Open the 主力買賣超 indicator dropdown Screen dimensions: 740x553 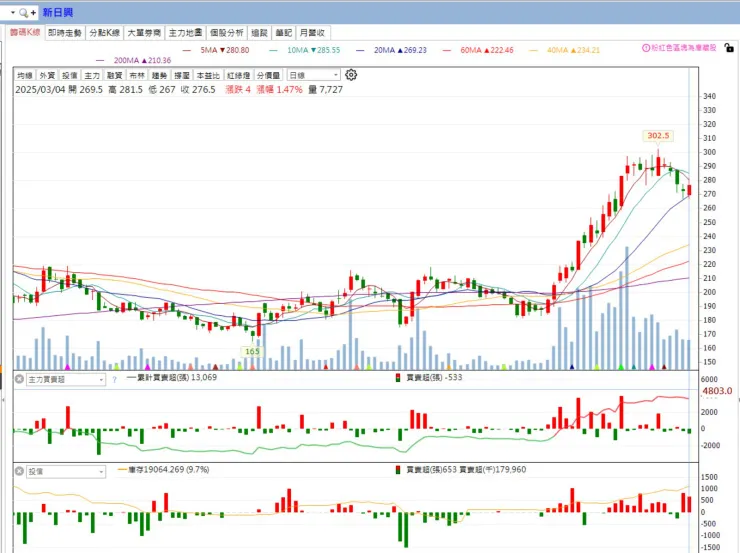(x=66, y=379)
